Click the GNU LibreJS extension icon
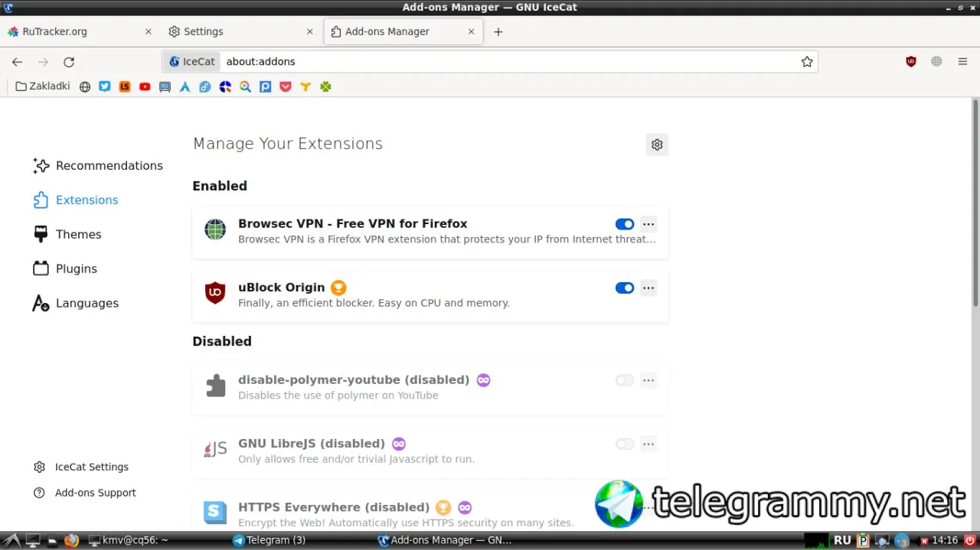Image resolution: width=980 pixels, height=550 pixels. click(215, 449)
